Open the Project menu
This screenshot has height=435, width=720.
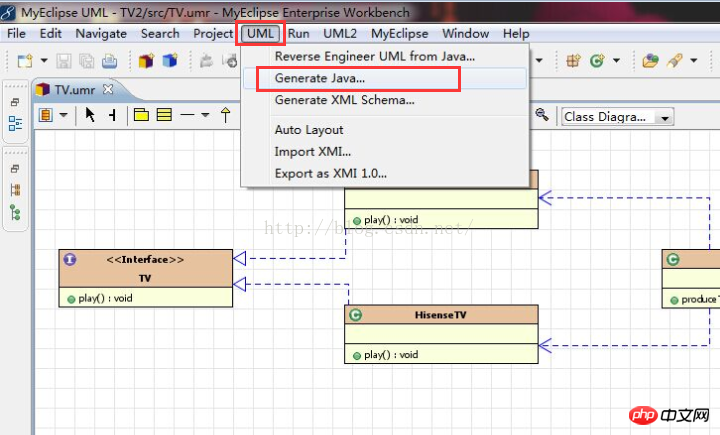213,34
